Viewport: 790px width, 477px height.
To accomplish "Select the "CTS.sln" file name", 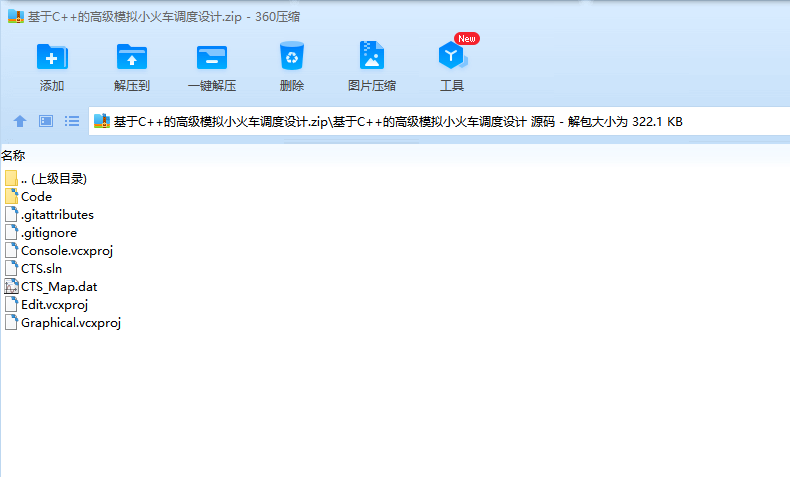I will click(x=41, y=268).
